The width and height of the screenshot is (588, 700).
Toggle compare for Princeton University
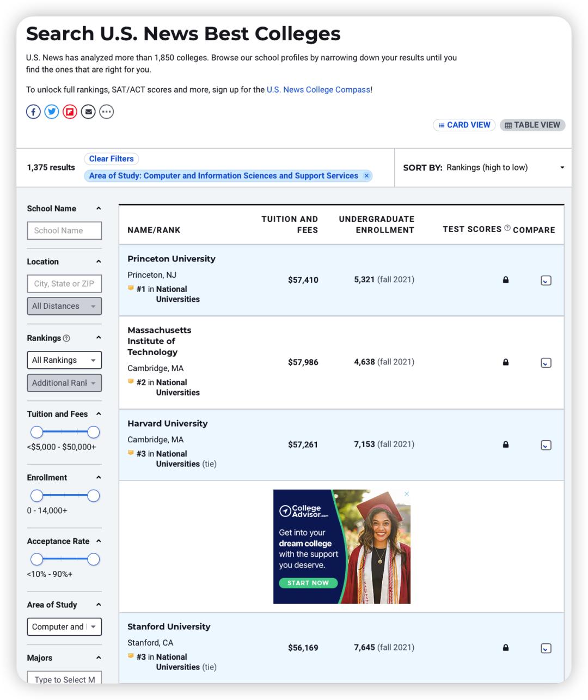point(546,281)
